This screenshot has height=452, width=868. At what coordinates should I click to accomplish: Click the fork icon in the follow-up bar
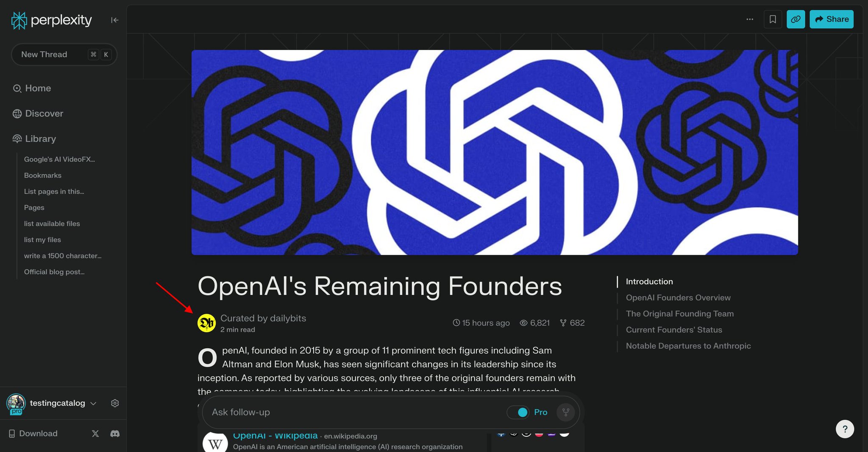point(565,412)
